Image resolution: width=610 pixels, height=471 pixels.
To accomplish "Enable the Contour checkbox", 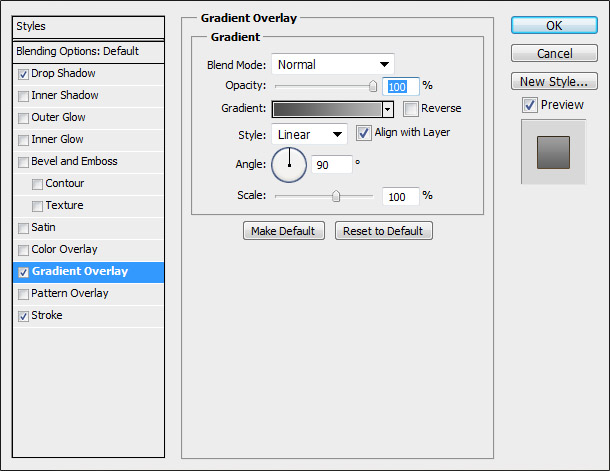I will coord(37,184).
